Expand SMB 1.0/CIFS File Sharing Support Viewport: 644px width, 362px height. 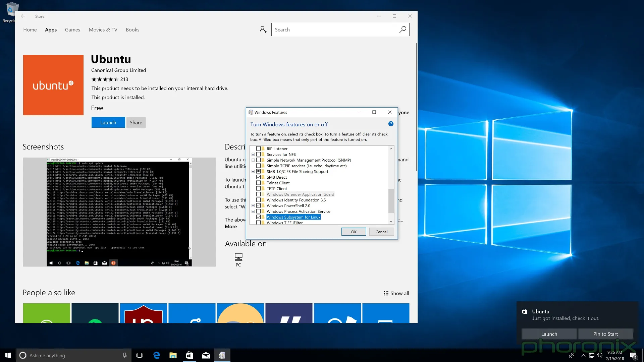pyautogui.click(x=253, y=172)
